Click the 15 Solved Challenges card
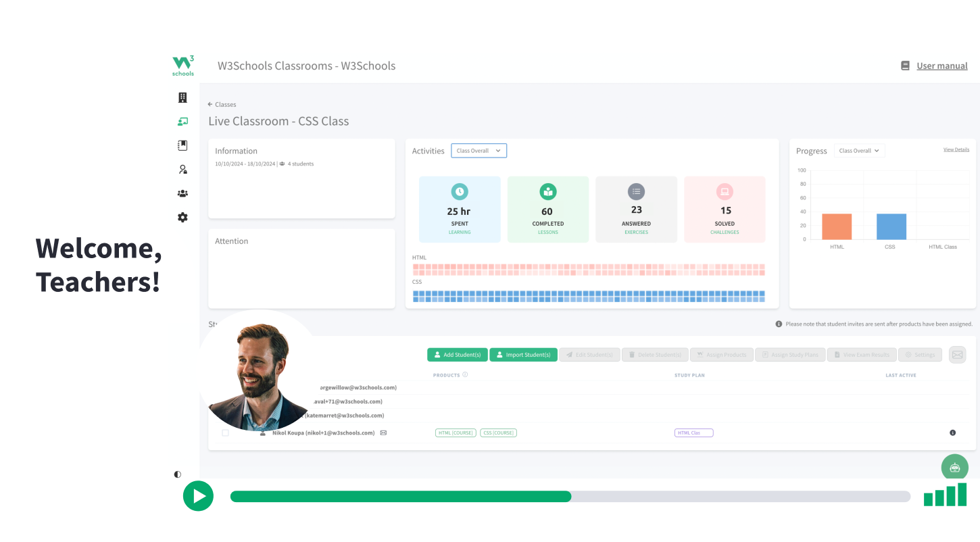980x542 pixels. pos(725,210)
